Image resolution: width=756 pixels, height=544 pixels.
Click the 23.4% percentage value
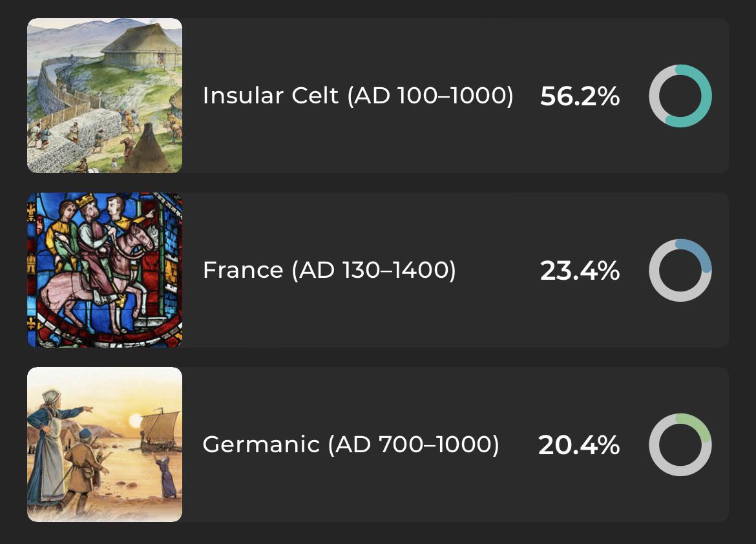pos(580,271)
